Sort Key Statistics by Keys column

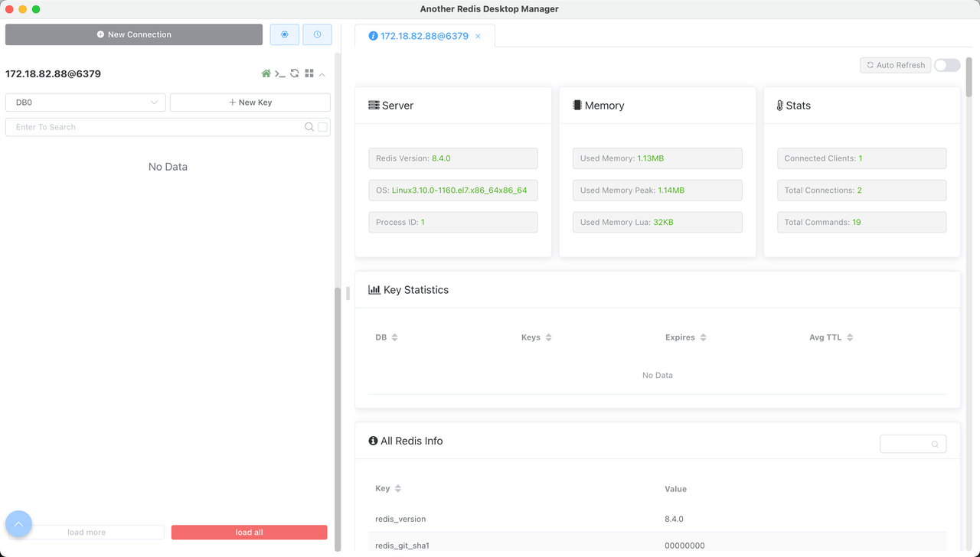click(x=536, y=337)
